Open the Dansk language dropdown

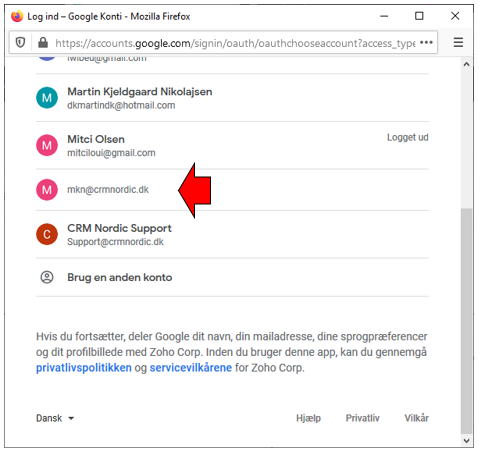tap(55, 418)
